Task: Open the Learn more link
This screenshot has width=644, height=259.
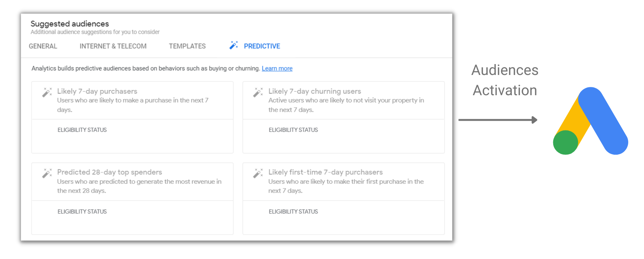Action: pos(277,68)
